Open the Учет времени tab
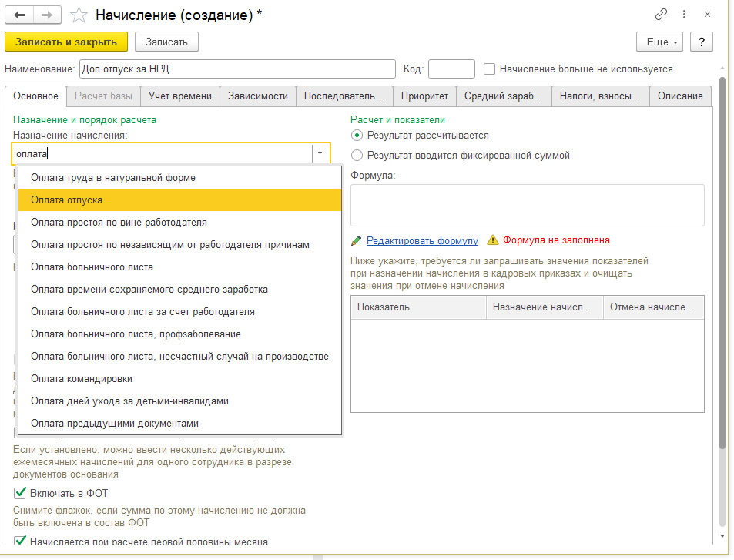The height and width of the screenshot is (560, 734). (x=180, y=96)
